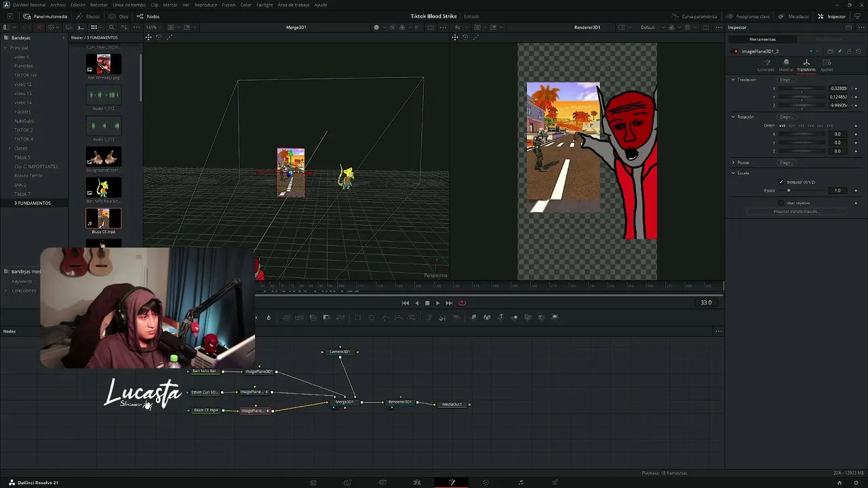Open the Área de trabajo menu

[294, 5]
